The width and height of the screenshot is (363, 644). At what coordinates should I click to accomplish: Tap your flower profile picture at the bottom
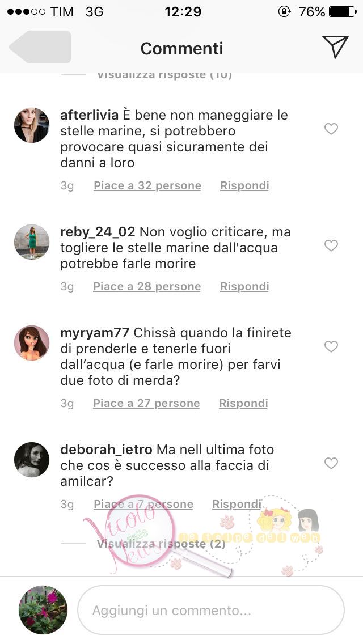click(43, 610)
